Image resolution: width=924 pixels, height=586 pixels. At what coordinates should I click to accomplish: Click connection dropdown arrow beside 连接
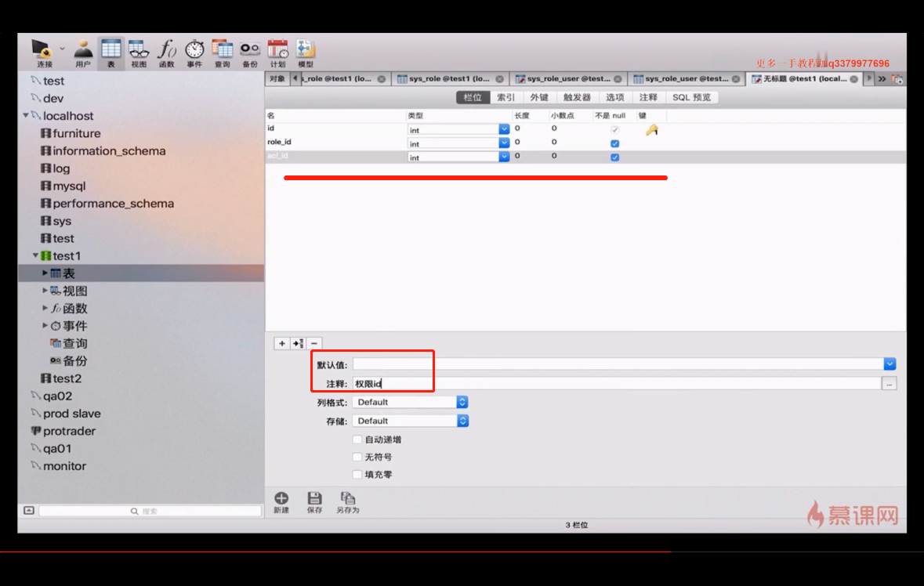pos(62,49)
